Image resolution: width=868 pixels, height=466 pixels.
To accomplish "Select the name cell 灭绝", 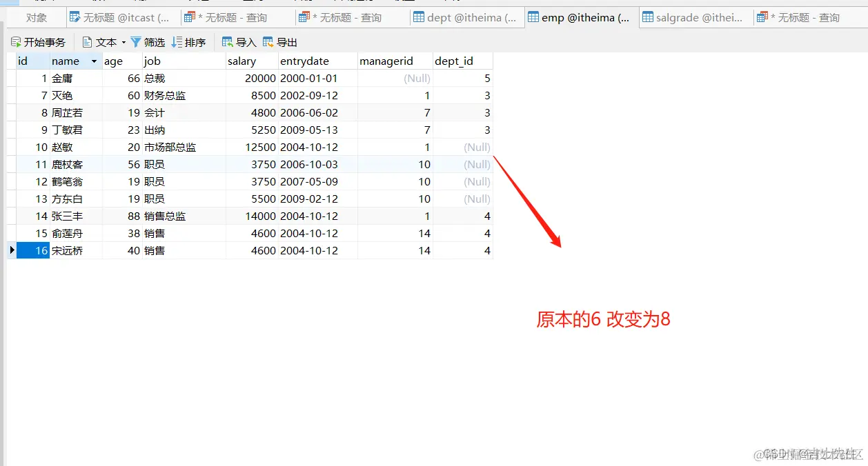I will [x=76, y=96].
